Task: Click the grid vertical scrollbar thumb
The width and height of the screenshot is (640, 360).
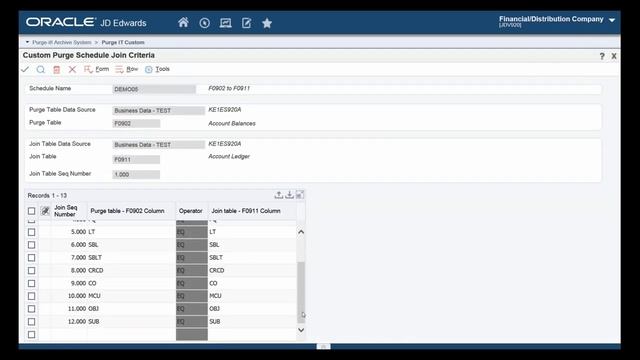Action: (301, 292)
